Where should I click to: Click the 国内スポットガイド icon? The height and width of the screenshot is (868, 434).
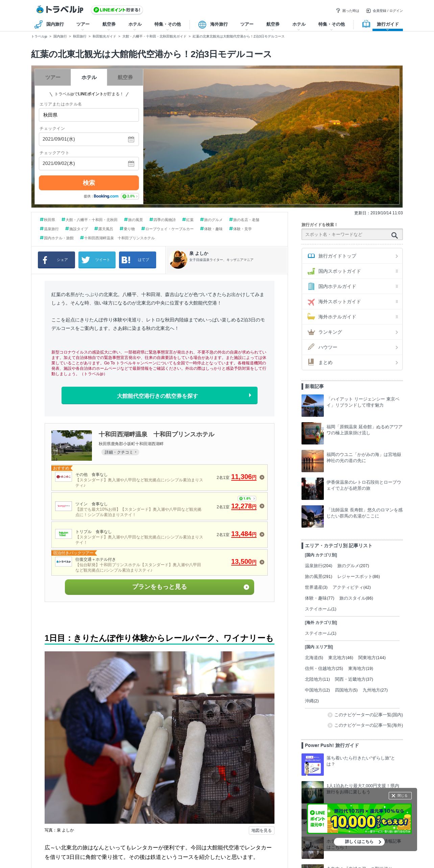(x=311, y=271)
